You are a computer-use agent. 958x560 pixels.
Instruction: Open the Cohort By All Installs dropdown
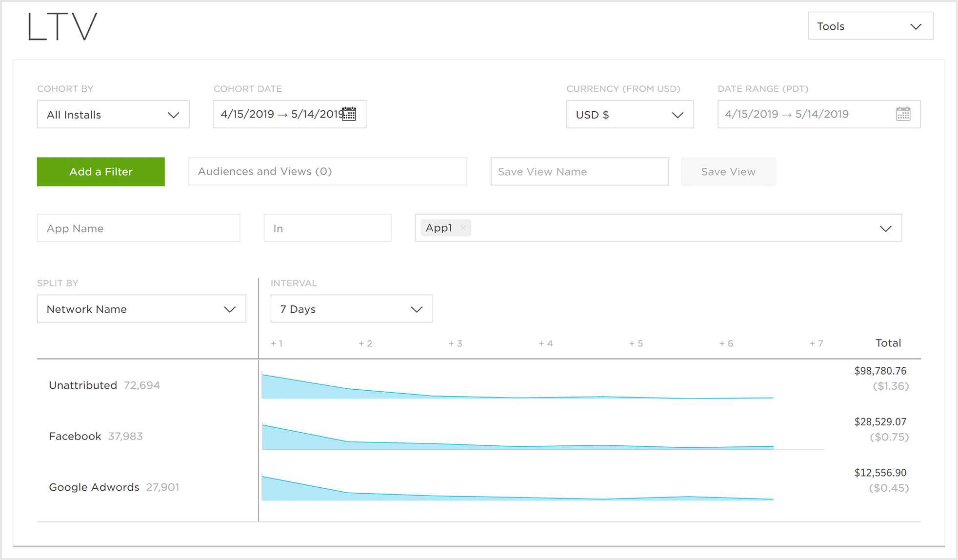(113, 115)
